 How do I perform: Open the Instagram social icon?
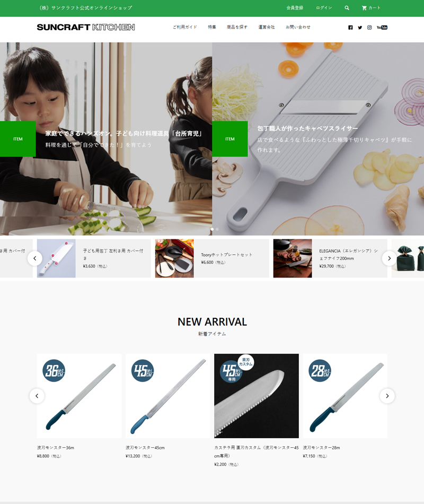coord(369,28)
